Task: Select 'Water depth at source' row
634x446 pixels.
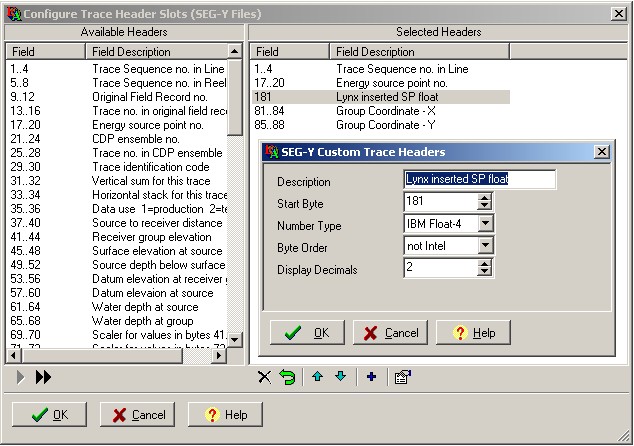Action: 117,307
